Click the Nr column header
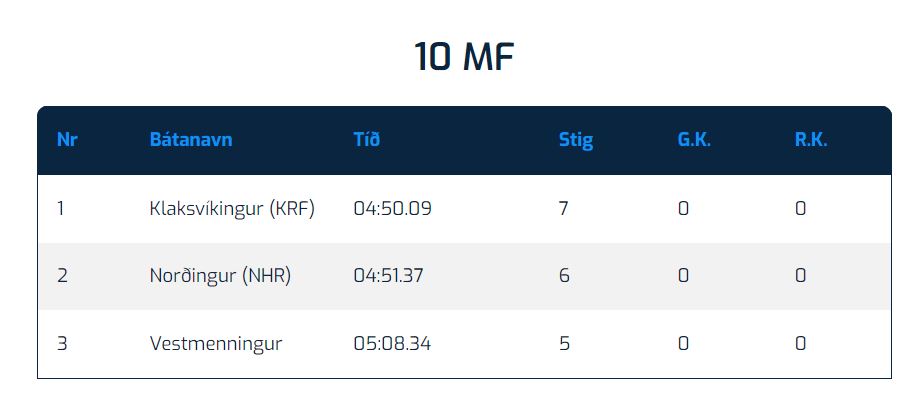Viewport: 923px width, 413px height. click(x=67, y=140)
